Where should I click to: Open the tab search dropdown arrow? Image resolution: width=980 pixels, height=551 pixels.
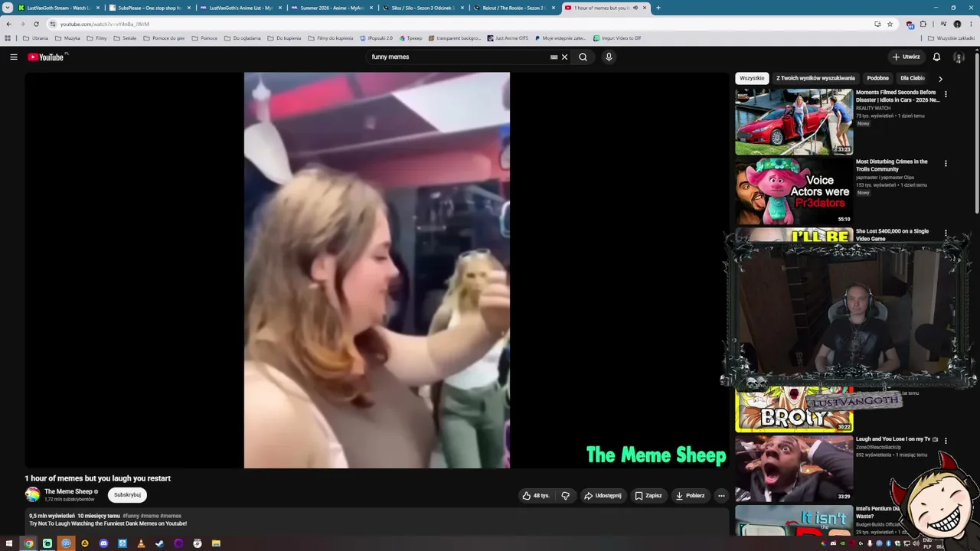tap(8, 8)
